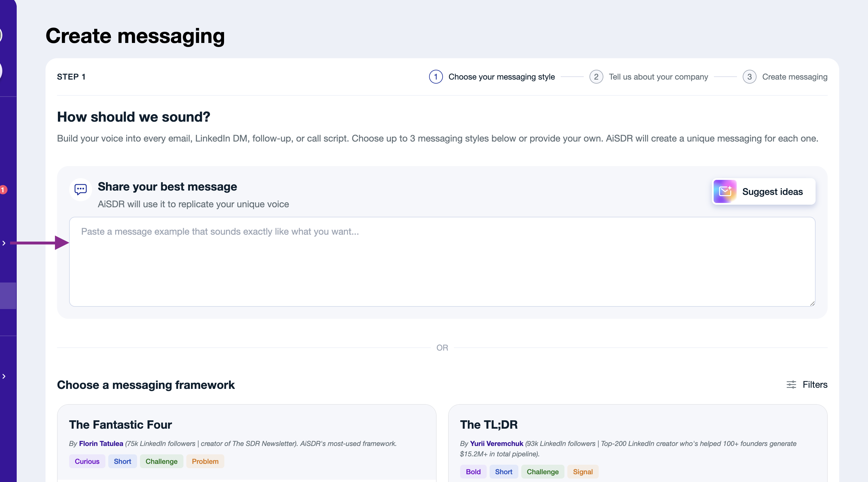The width and height of the screenshot is (868, 482).
Task: Select step 2 circle in progress stepper
Action: (x=596, y=77)
